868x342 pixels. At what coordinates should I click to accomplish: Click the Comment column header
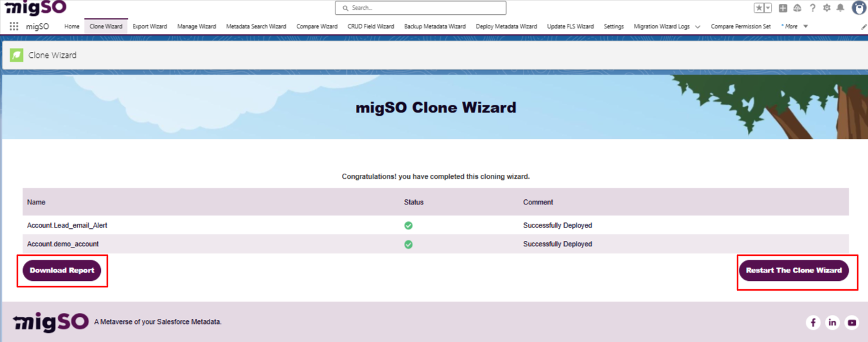(x=538, y=202)
